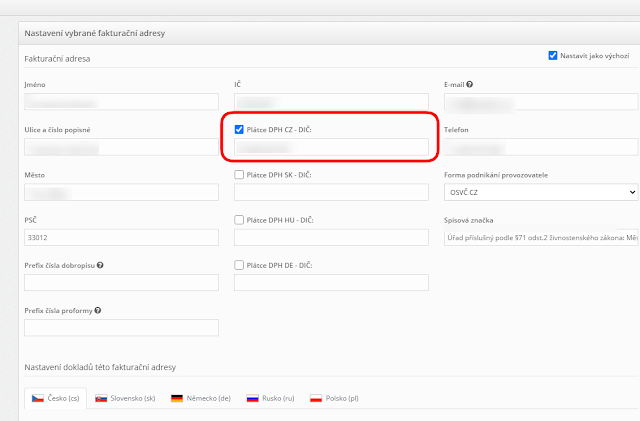
Task: Tick the Plátce DPH DE checkbox
Action: 239,265
